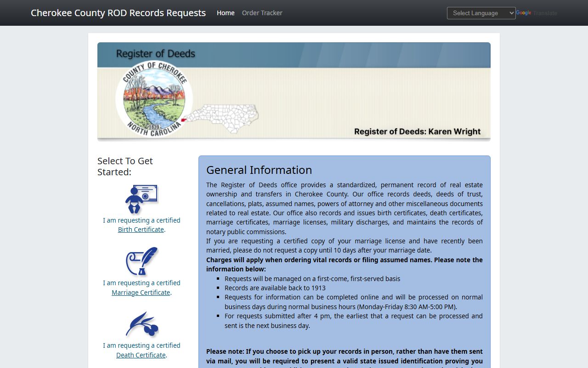
Task: Click the '10 days after your marriage date' sentence
Action: (345, 246)
